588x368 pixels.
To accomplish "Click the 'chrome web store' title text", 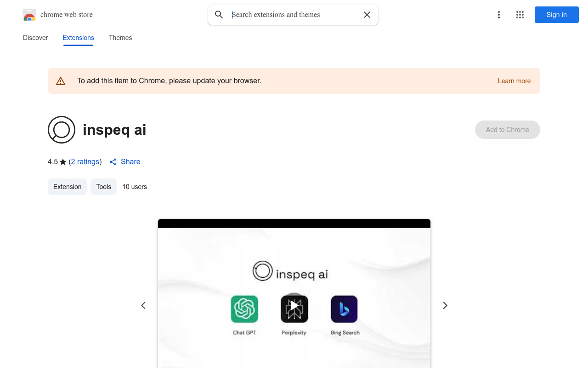I will (x=67, y=15).
